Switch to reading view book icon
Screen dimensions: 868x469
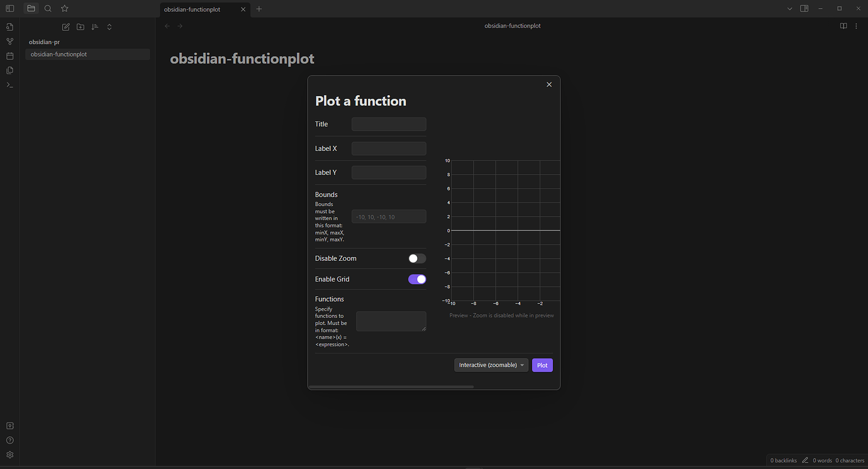click(843, 26)
